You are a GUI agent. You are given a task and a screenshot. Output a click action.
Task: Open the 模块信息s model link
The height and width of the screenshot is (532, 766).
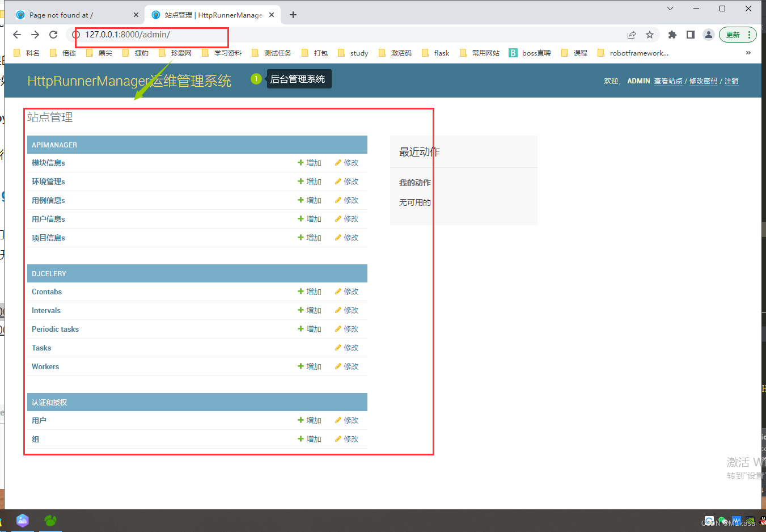pyautogui.click(x=48, y=163)
